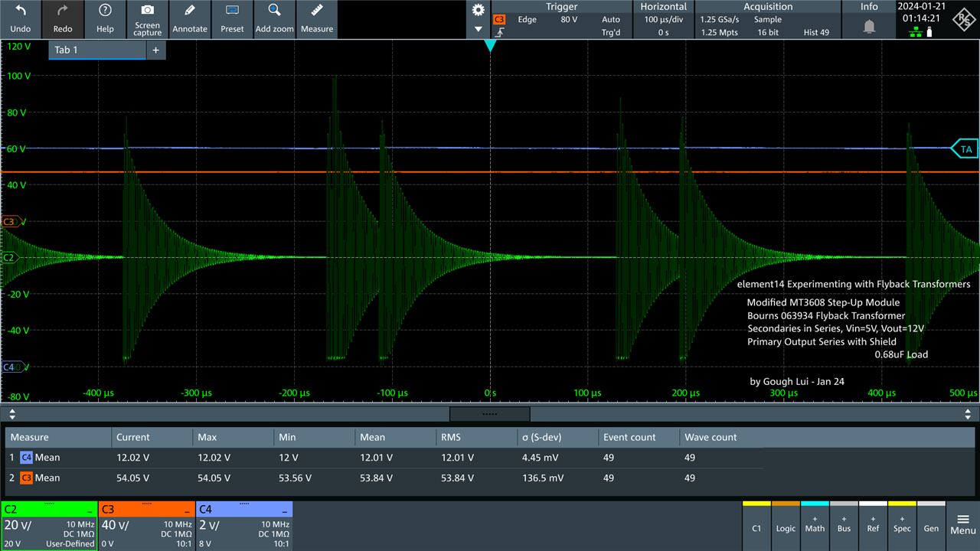Enable the C1 channel
Image resolution: width=980 pixels, height=551 pixels.
click(x=756, y=526)
